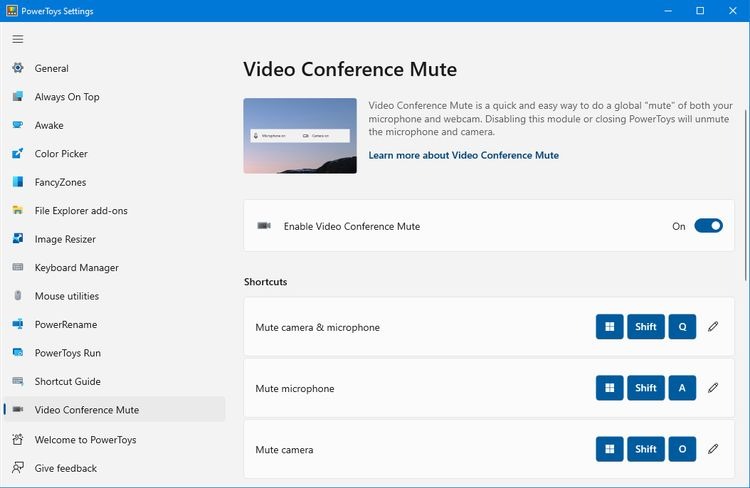Click Shift key in Mute camera row
Viewport: 750px width, 488px height.
pos(646,449)
